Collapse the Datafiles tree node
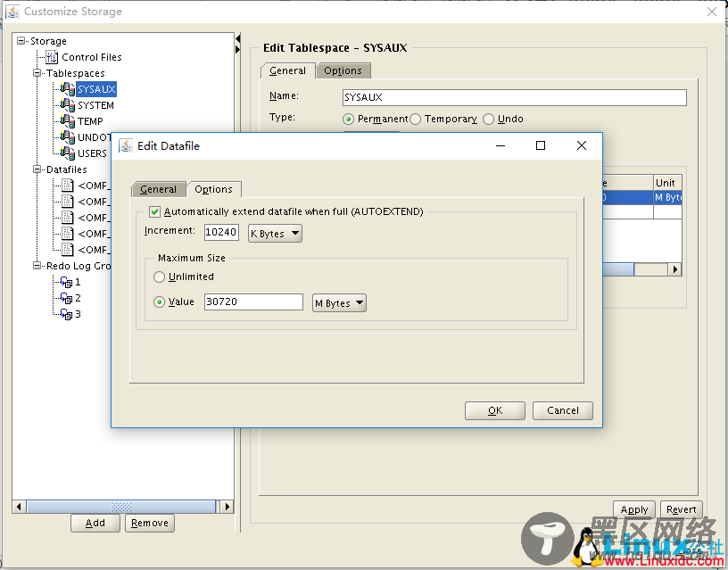 (x=37, y=169)
